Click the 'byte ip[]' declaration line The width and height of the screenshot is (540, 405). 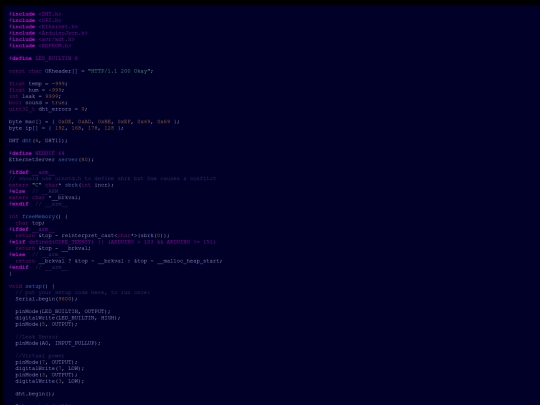66,128
